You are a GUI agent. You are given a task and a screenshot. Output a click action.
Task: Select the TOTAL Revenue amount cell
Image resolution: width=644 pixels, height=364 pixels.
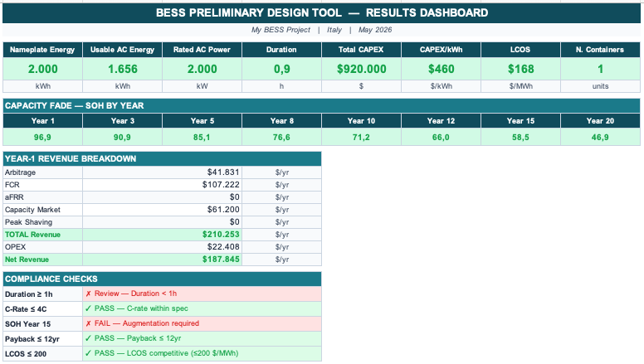coord(162,235)
